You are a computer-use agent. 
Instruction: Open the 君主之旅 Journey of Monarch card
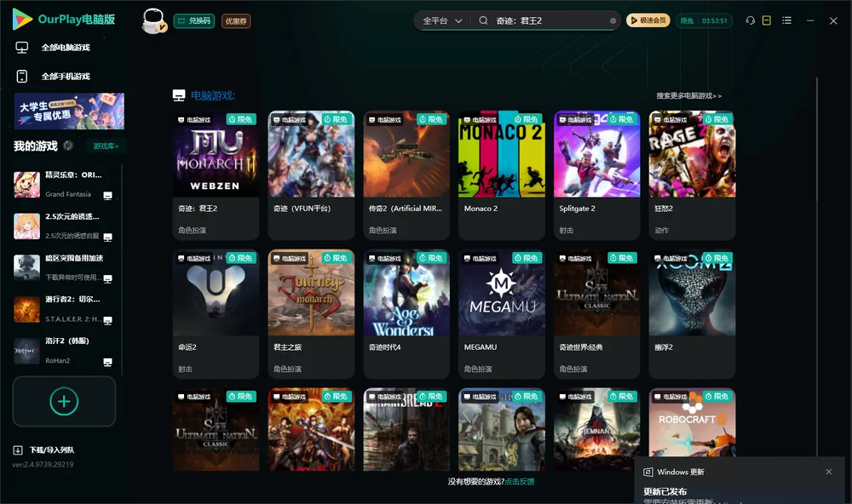311,314
